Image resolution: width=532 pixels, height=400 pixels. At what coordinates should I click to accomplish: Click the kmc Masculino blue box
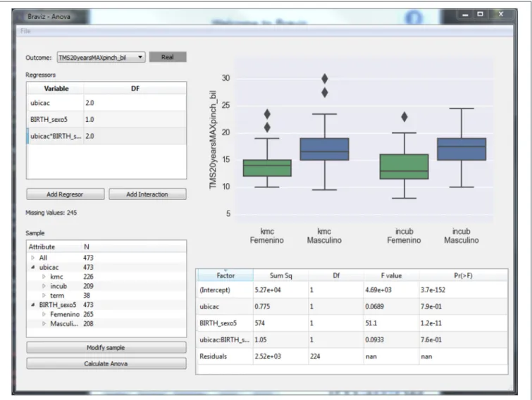[324, 149]
